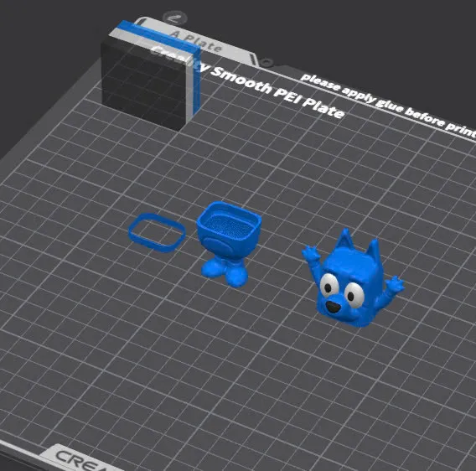The width and height of the screenshot is (476, 471).
Task: Select the blue dog head model
Action: 353,279
